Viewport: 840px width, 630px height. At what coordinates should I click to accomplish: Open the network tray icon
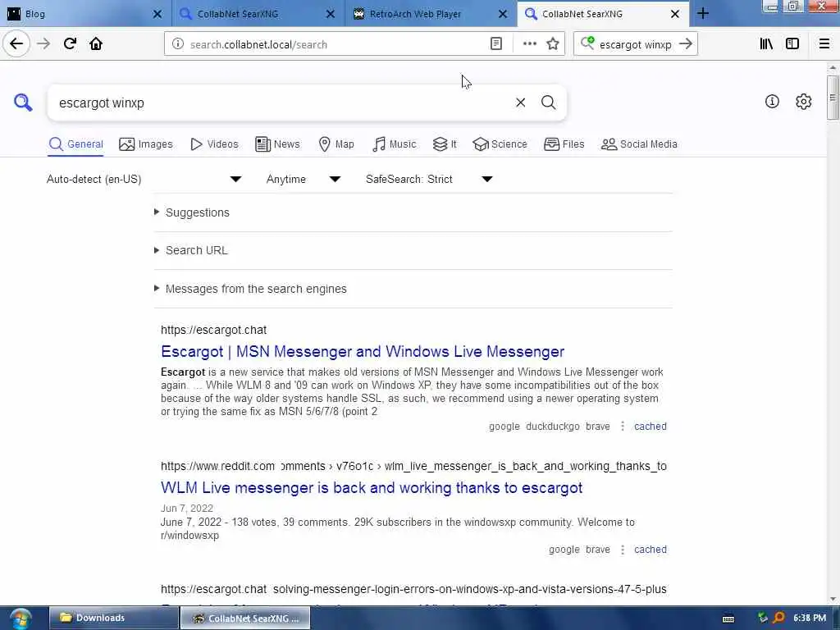click(x=763, y=618)
